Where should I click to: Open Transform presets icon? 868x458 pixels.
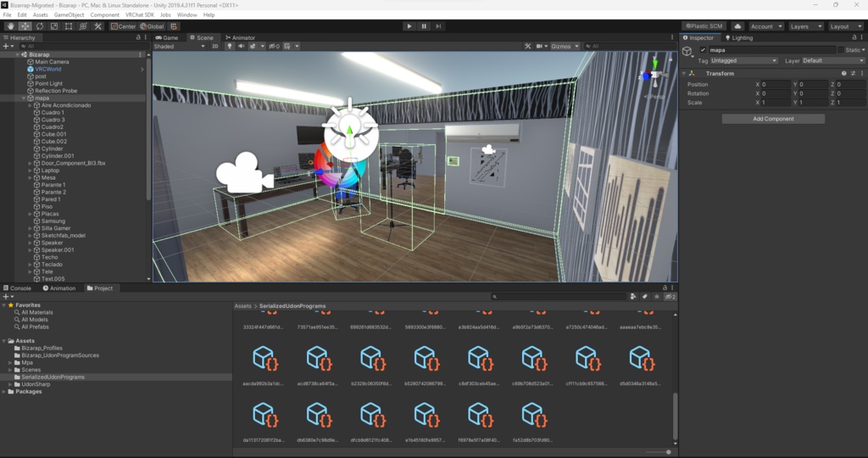click(853, 73)
